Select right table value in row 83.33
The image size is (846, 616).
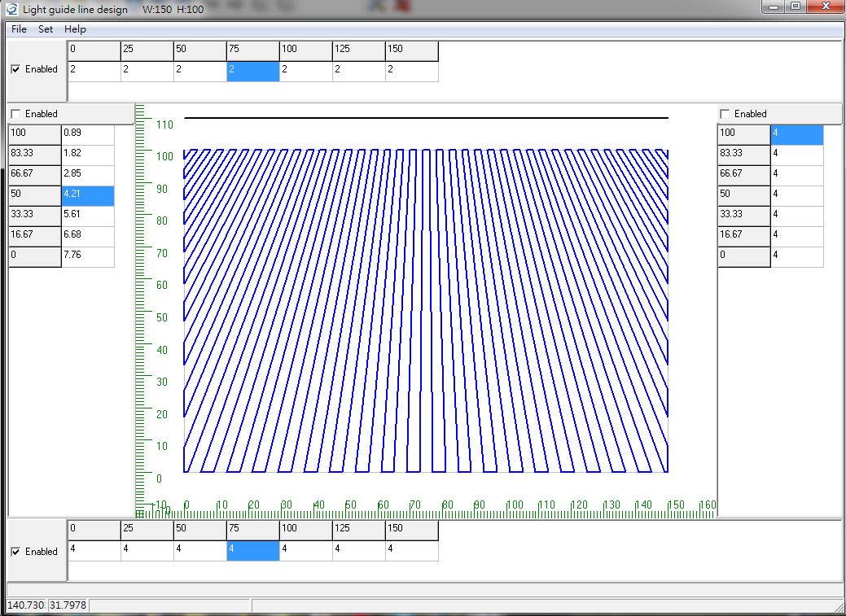797,155
